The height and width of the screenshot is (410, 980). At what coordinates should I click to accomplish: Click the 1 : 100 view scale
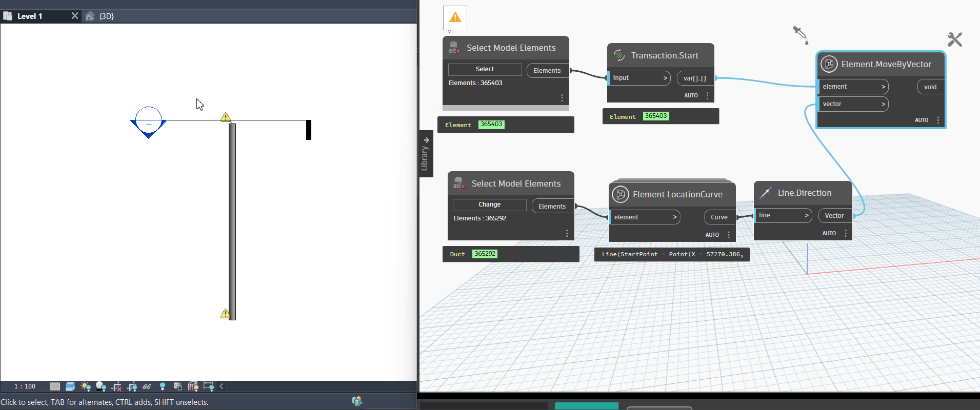pos(25,386)
